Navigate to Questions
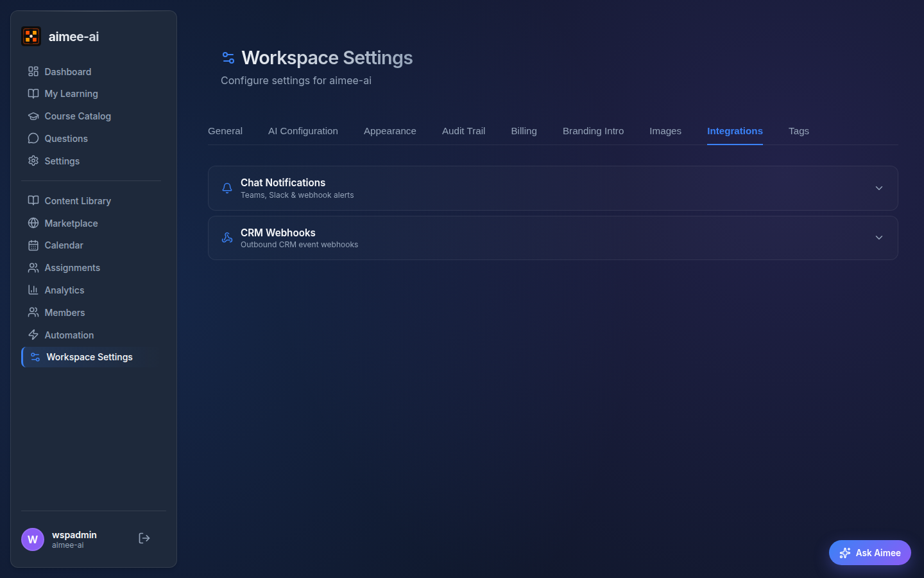This screenshot has height=578, width=924. tap(91, 139)
